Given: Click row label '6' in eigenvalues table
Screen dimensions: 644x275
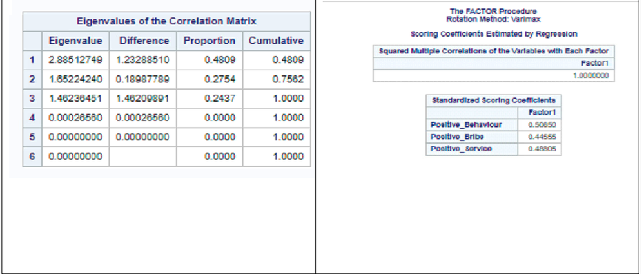Looking at the screenshot, I should 32,156.
